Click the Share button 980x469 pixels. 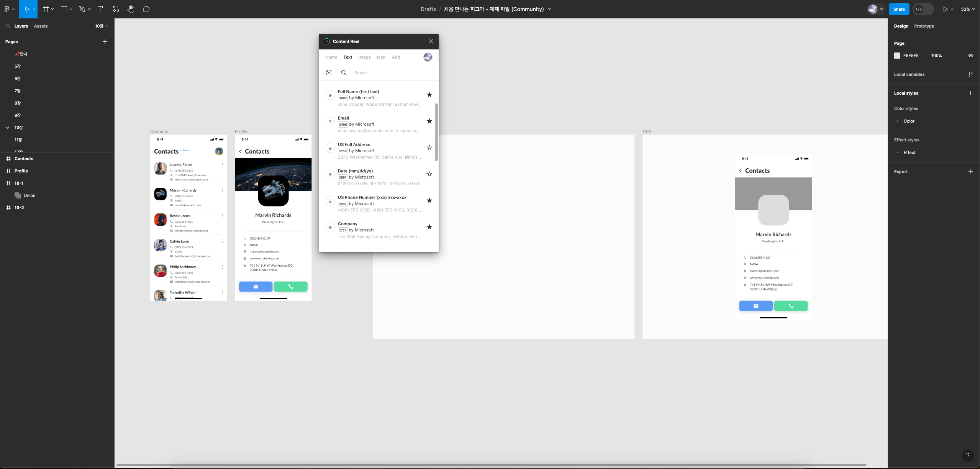point(898,9)
